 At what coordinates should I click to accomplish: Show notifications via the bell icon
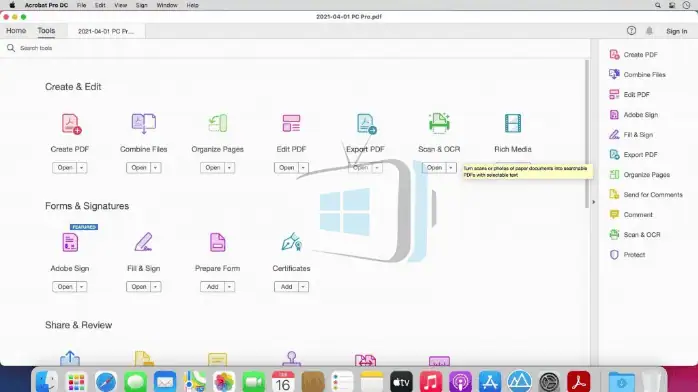click(x=649, y=31)
